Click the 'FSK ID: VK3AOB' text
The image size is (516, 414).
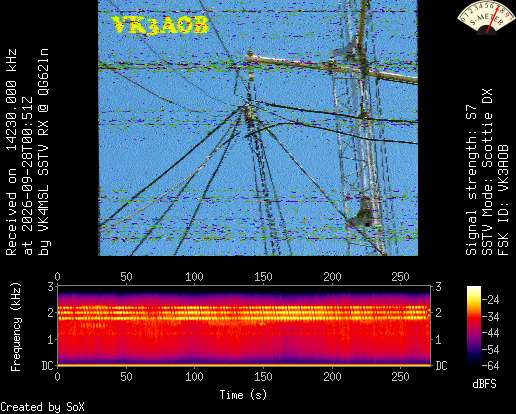[503, 200]
